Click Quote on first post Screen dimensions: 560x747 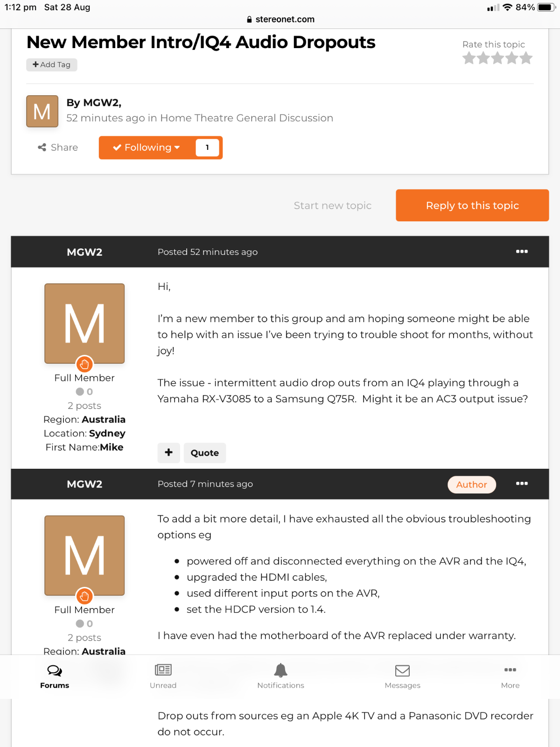click(204, 453)
